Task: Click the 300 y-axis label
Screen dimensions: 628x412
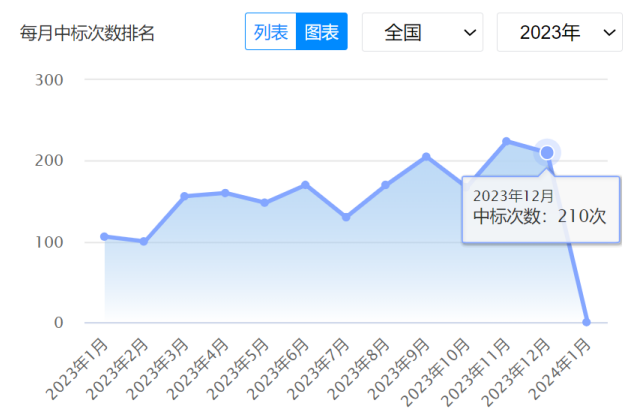Action: tap(48, 79)
